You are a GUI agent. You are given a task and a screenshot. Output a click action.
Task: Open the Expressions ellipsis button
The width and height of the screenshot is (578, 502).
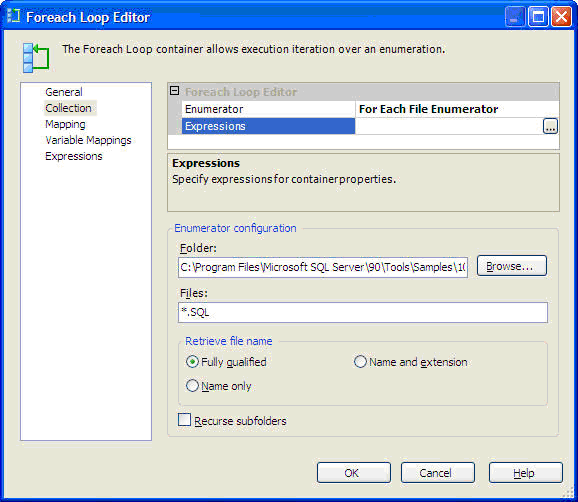point(550,126)
